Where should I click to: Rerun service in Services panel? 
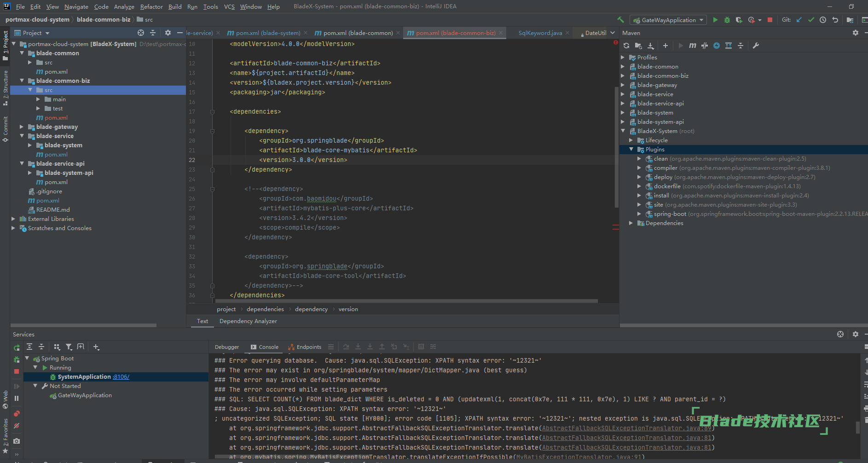[17, 348]
